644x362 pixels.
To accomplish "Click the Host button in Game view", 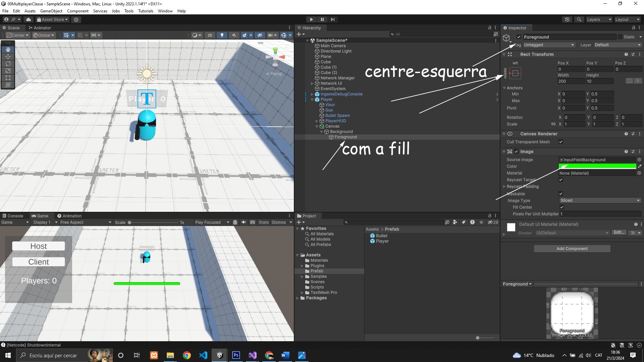I will click(x=39, y=246).
